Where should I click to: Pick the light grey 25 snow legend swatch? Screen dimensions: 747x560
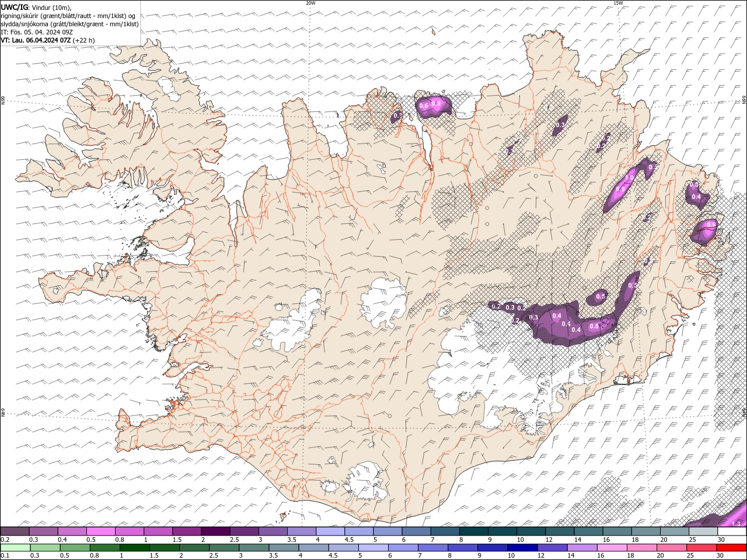tap(703, 531)
